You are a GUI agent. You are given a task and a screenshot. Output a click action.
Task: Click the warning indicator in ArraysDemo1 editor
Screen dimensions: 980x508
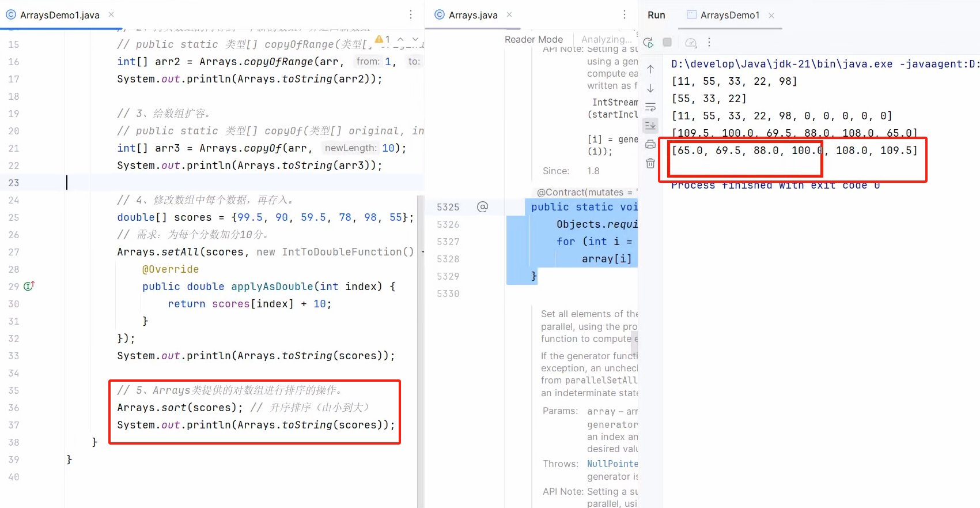383,39
